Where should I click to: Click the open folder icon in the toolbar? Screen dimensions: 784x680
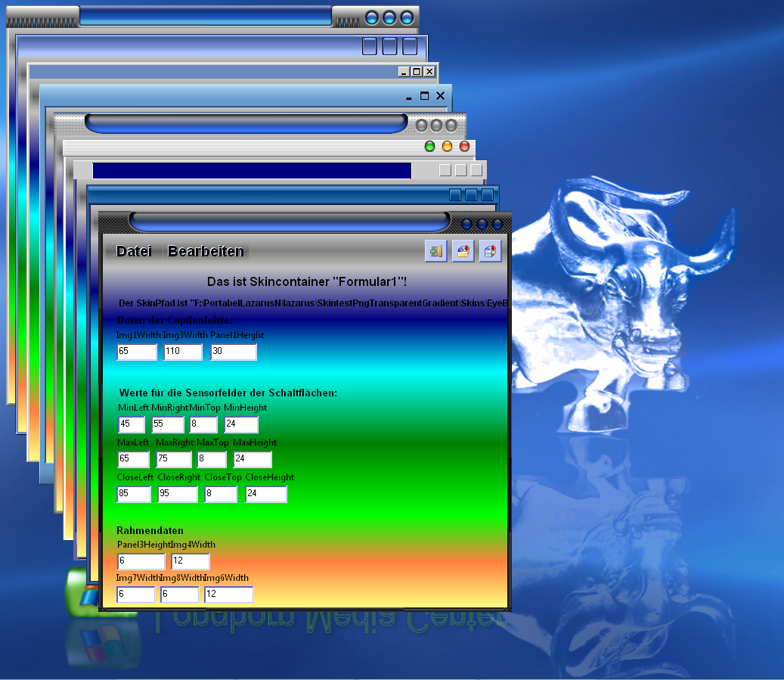463,251
